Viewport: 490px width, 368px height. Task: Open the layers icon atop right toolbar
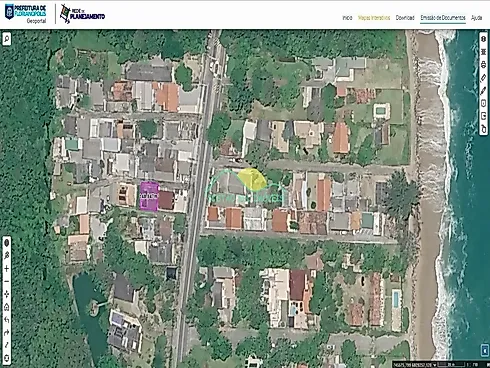click(483, 39)
